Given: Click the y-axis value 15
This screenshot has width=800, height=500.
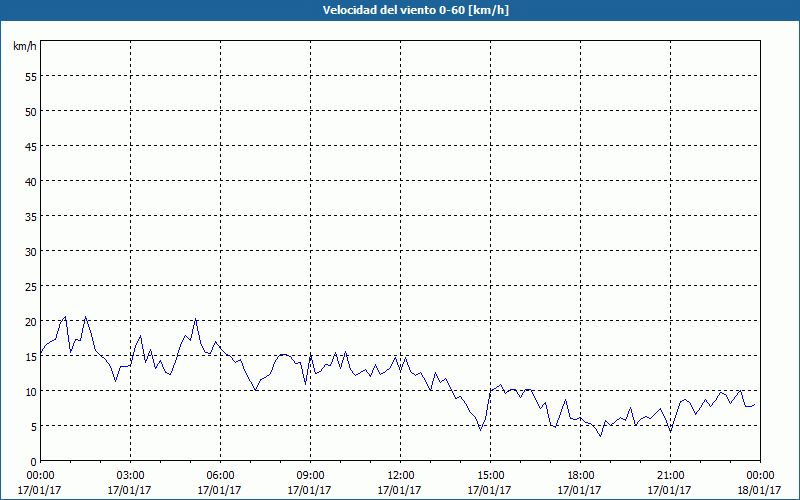Looking at the screenshot, I should (31, 357).
